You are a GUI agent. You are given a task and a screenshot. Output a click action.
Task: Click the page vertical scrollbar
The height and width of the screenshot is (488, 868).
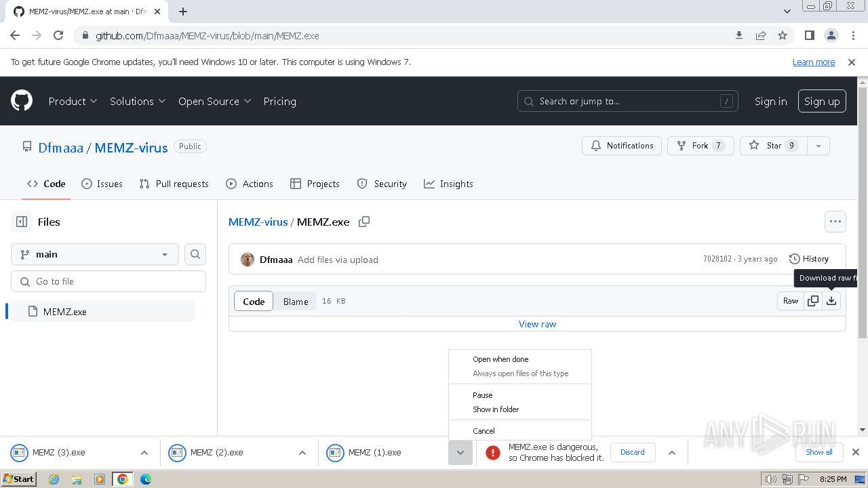click(x=863, y=213)
